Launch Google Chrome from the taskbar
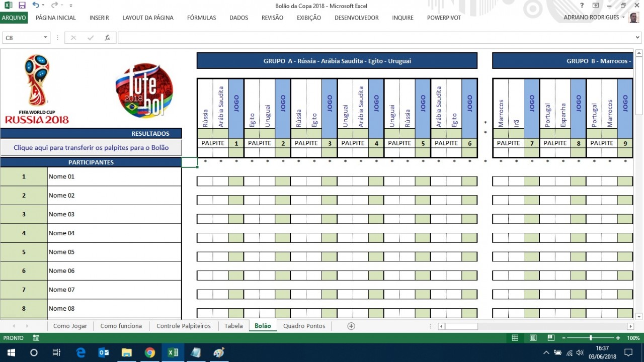This screenshot has height=362, width=644. [149, 352]
